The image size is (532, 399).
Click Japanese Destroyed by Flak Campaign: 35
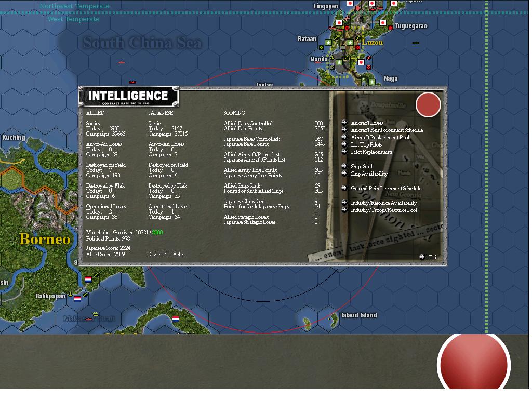(164, 196)
